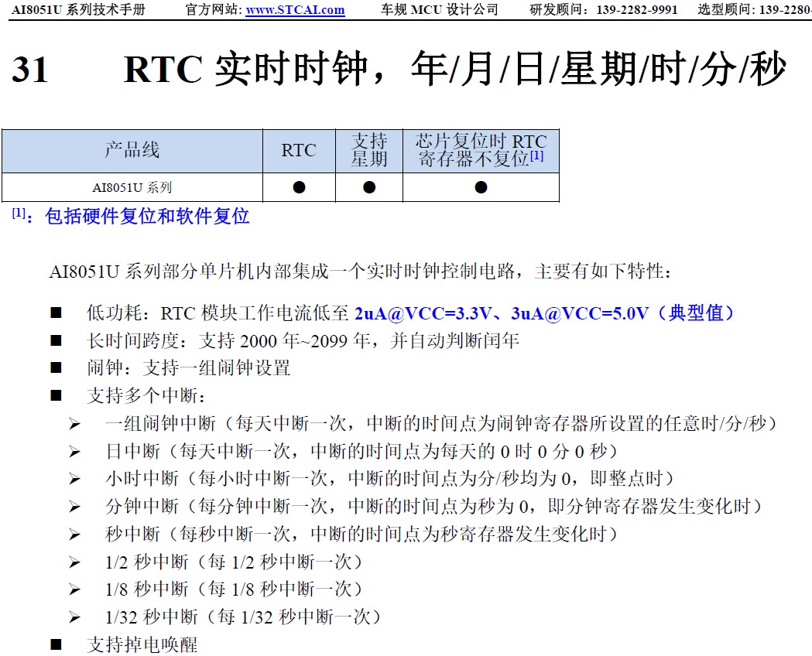
Task: Click the '支持星期' table header cell
Action: point(369,151)
